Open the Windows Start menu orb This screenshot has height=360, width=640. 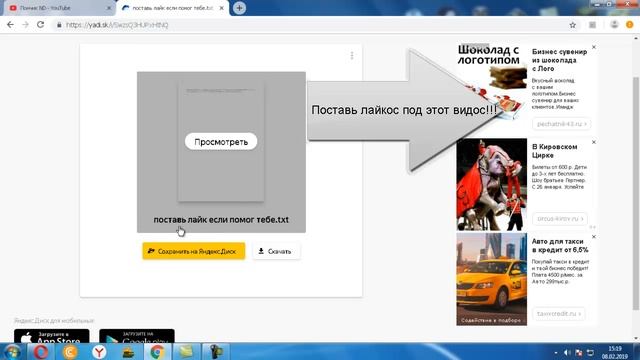12,351
